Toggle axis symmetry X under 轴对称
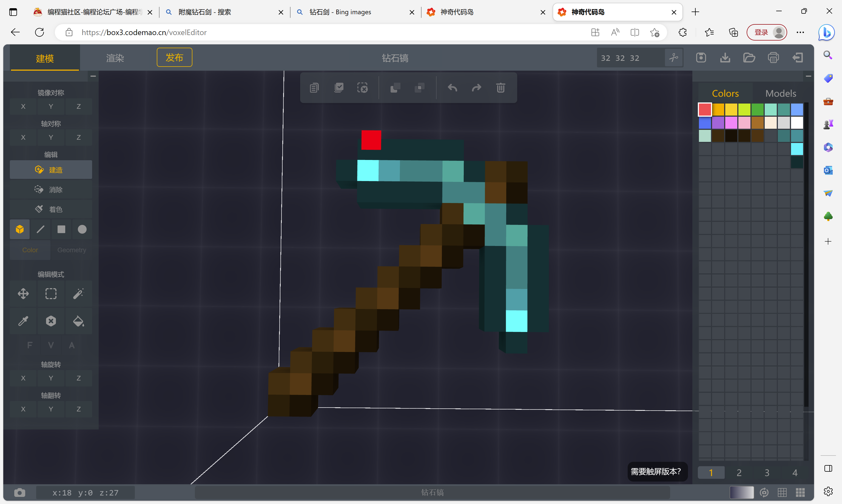 (x=23, y=137)
